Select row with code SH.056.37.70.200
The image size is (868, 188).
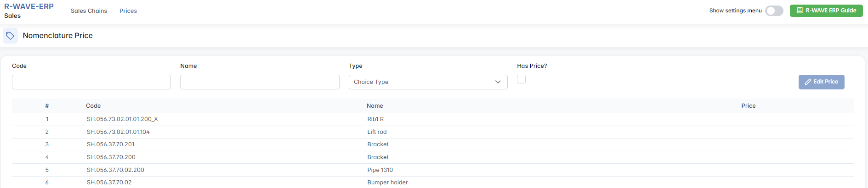coord(111,157)
